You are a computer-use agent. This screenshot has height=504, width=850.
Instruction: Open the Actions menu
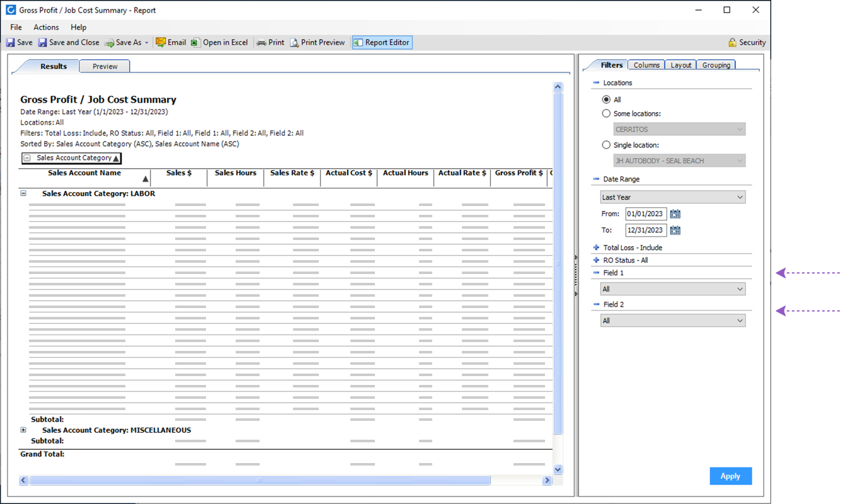click(46, 27)
